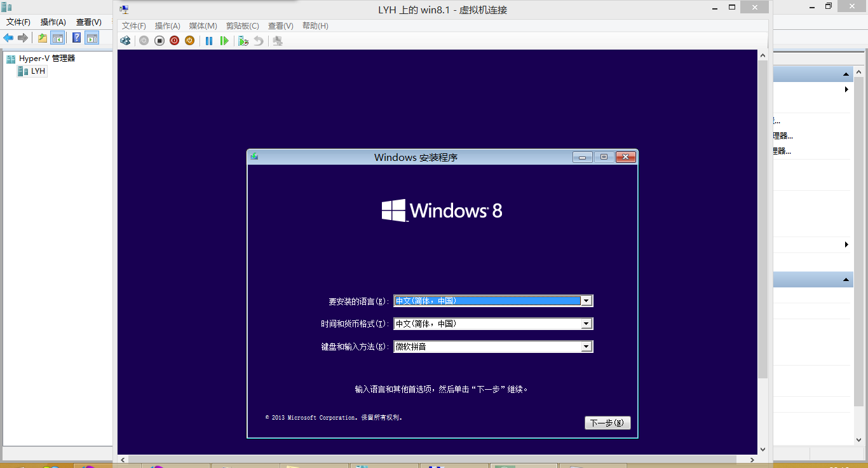Click down arrow of VM vertical scrollbar
This screenshot has width=868, height=468.
point(763,450)
